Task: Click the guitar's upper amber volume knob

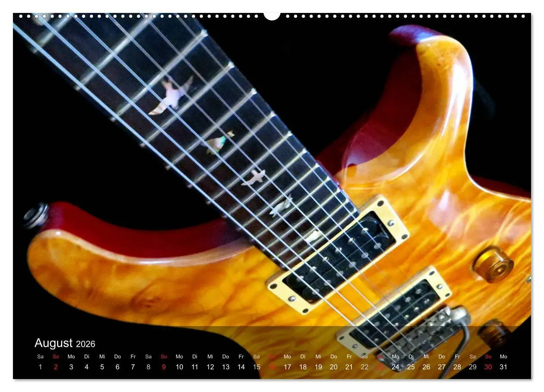Action: (493, 264)
